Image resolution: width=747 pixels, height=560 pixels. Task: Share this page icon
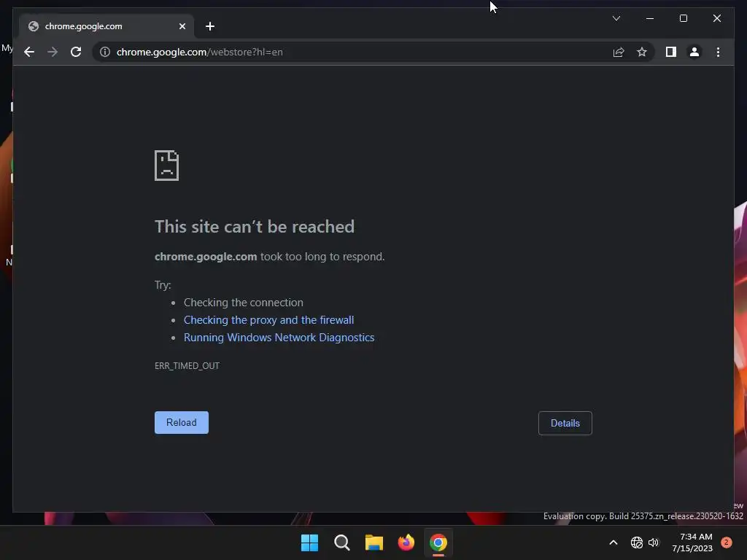click(x=619, y=52)
